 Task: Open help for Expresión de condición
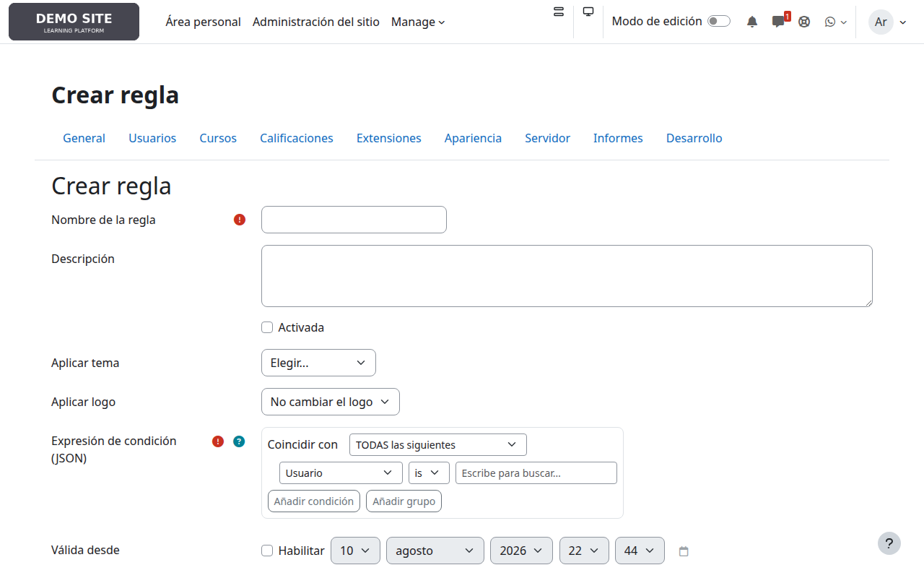click(x=239, y=441)
